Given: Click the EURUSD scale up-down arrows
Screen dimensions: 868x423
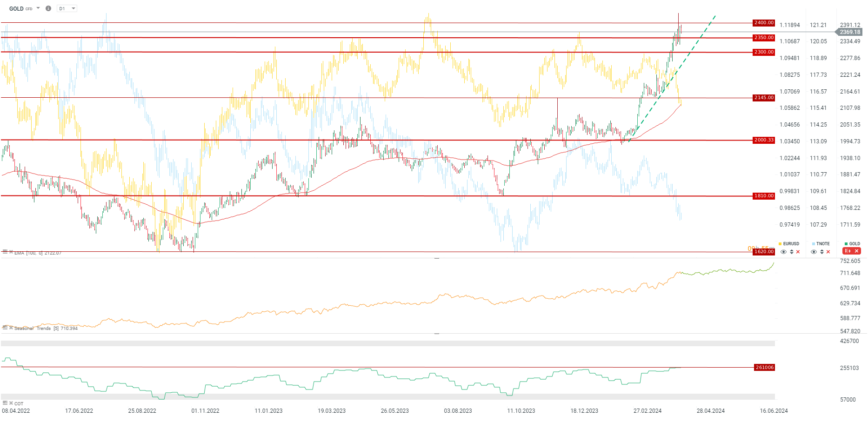Looking at the screenshot, I should [791, 252].
